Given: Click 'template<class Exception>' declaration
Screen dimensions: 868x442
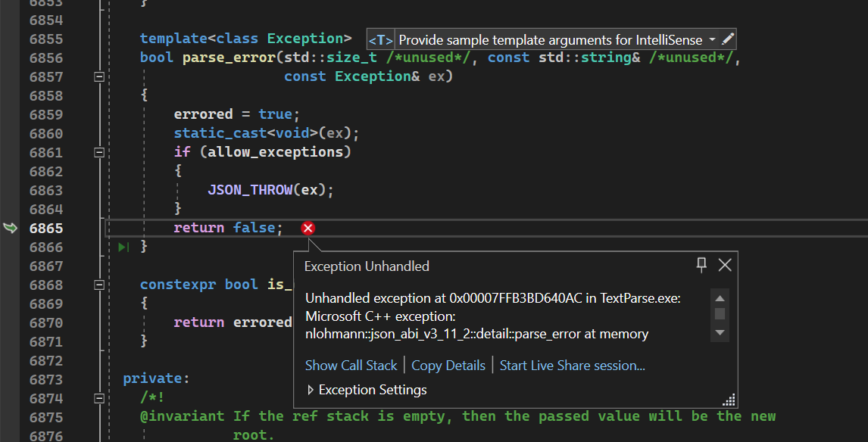Looking at the screenshot, I should [245, 38].
